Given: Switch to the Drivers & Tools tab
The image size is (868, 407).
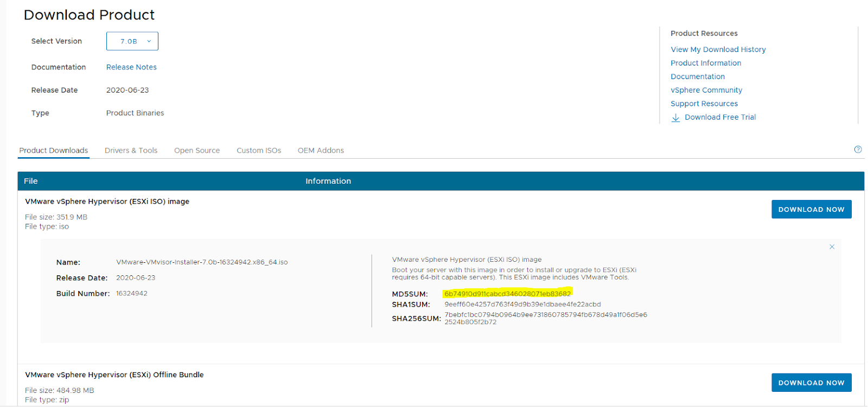Looking at the screenshot, I should [x=131, y=151].
